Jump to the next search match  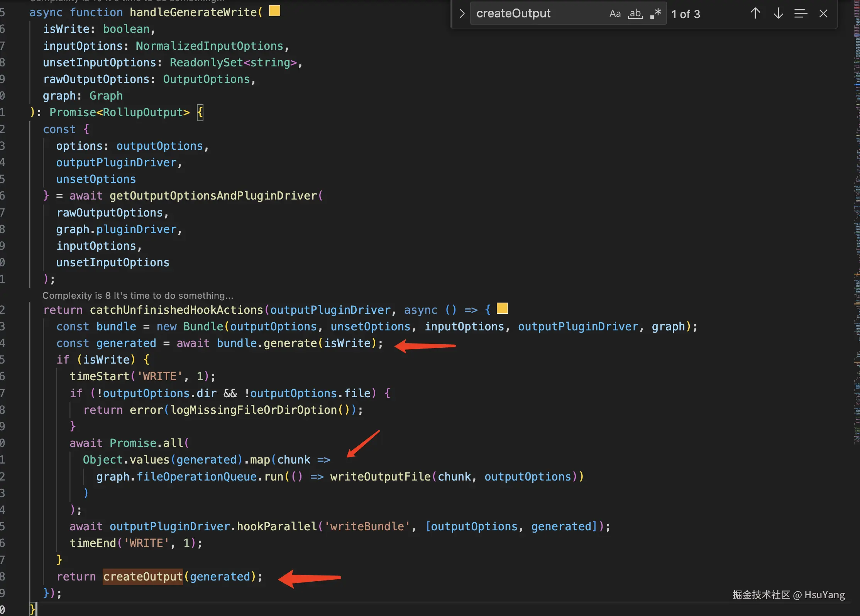click(x=778, y=14)
